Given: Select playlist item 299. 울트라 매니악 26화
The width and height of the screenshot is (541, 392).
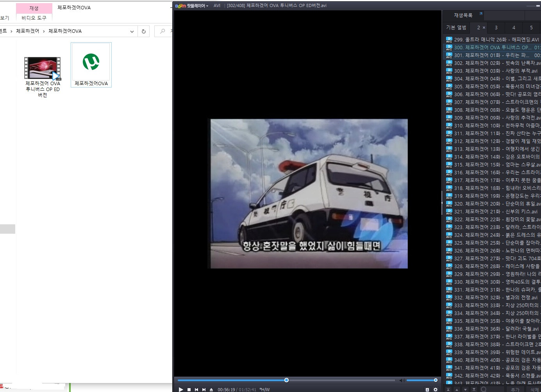Looking at the screenshot, I should (x=493, y=39).
